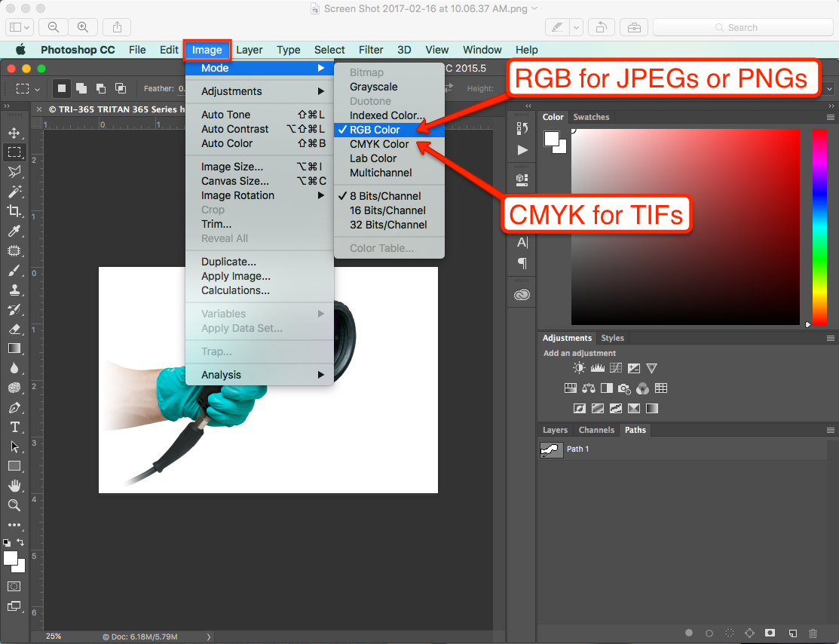Screen dimensions: 839x644
Task: Open the Color panel options menu
Action: 830,118
